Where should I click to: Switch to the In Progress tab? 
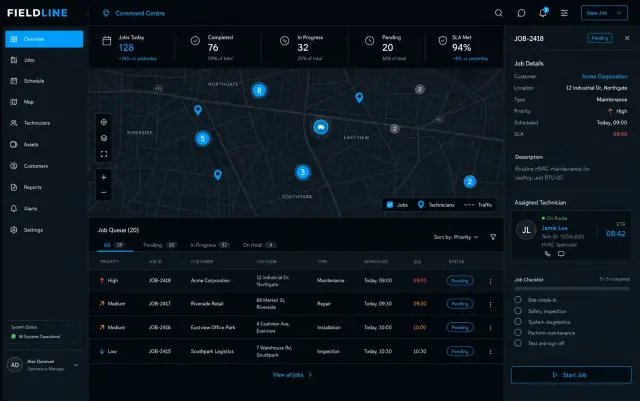(210, 245)
